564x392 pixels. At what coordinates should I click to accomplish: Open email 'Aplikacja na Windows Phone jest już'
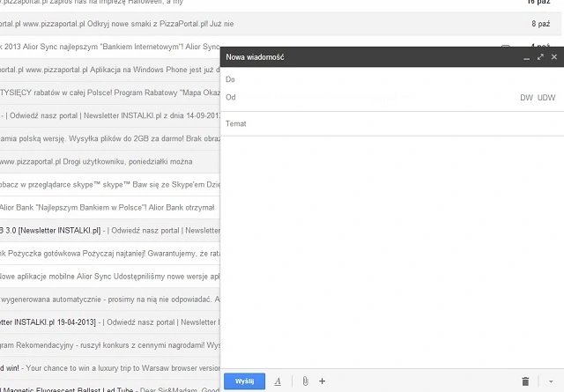click(109, 70)
